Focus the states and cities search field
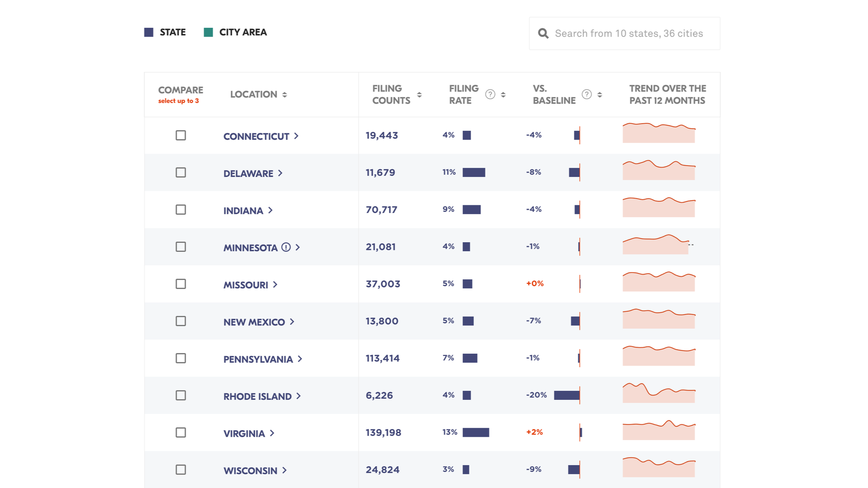 [629, 34]
